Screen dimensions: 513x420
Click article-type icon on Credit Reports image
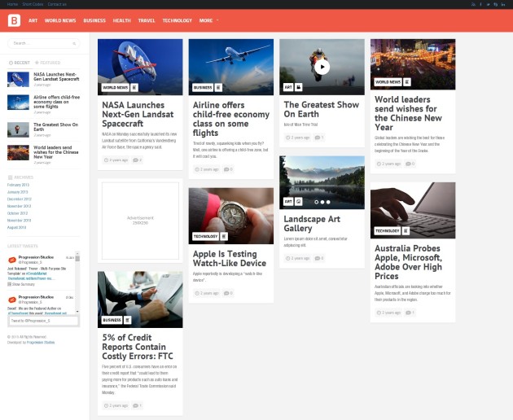pos(128,320)
